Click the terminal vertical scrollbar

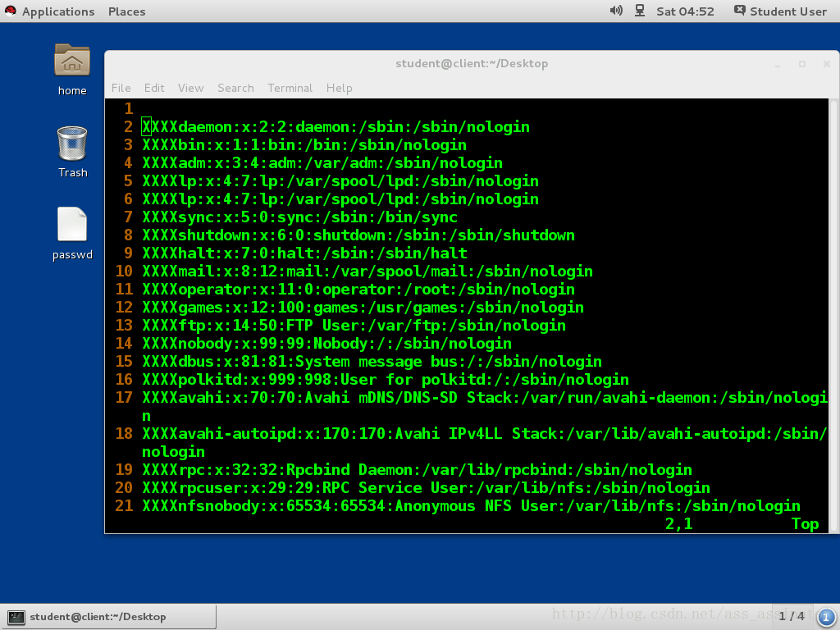[x=833, y=315]
